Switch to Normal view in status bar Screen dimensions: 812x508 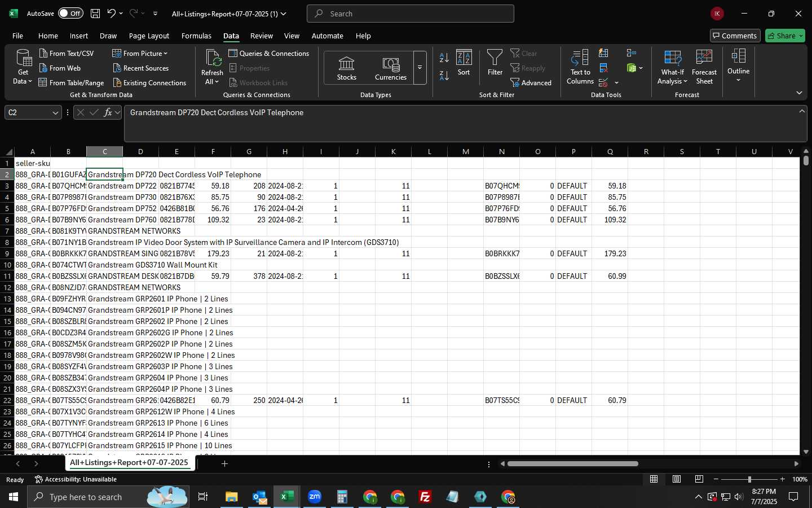coord(654,479)
